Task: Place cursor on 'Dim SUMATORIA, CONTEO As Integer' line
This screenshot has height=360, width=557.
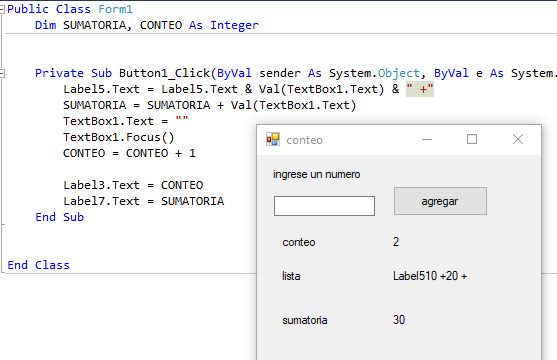Action: point(147,25)
